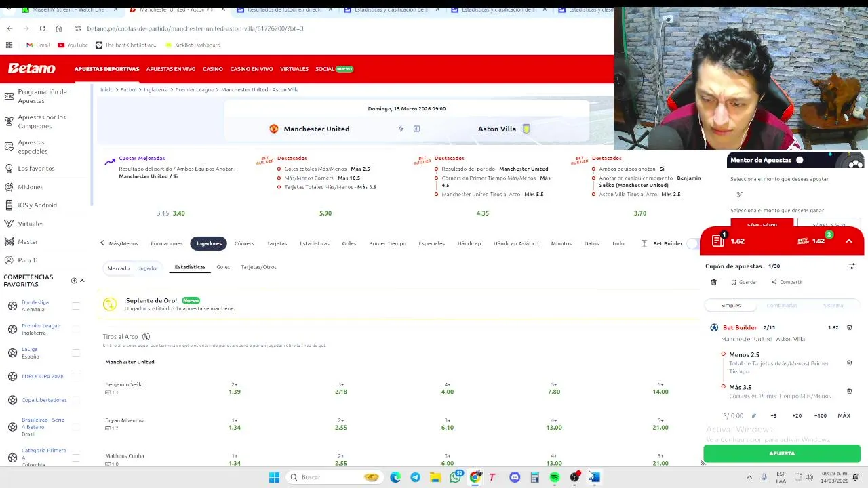Tick the LaLiga España checkbox

click(76, 352)
